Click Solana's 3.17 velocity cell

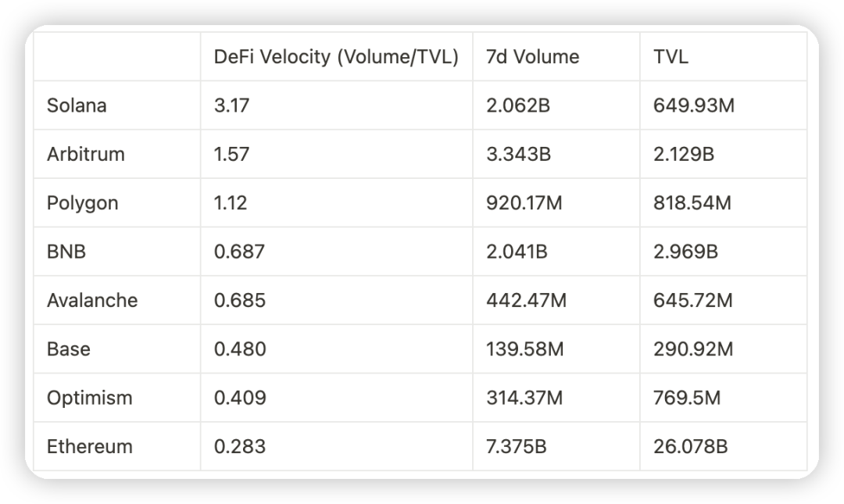point(231,105)
